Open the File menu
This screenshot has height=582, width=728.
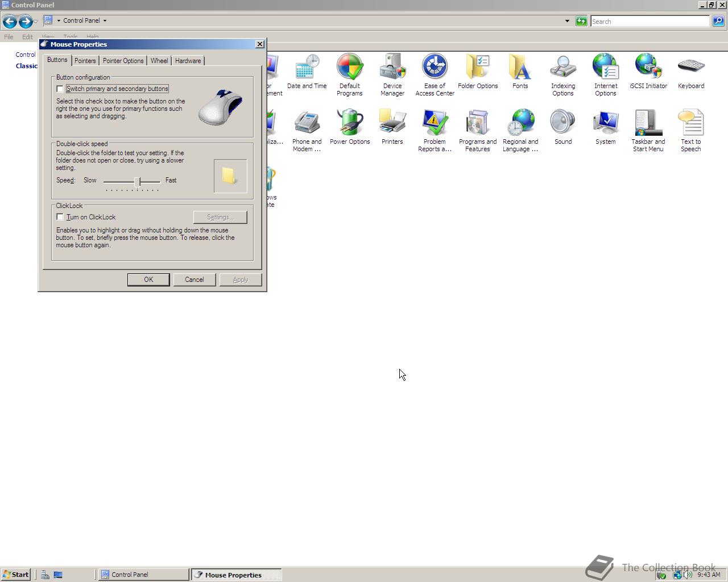(9, 37)
